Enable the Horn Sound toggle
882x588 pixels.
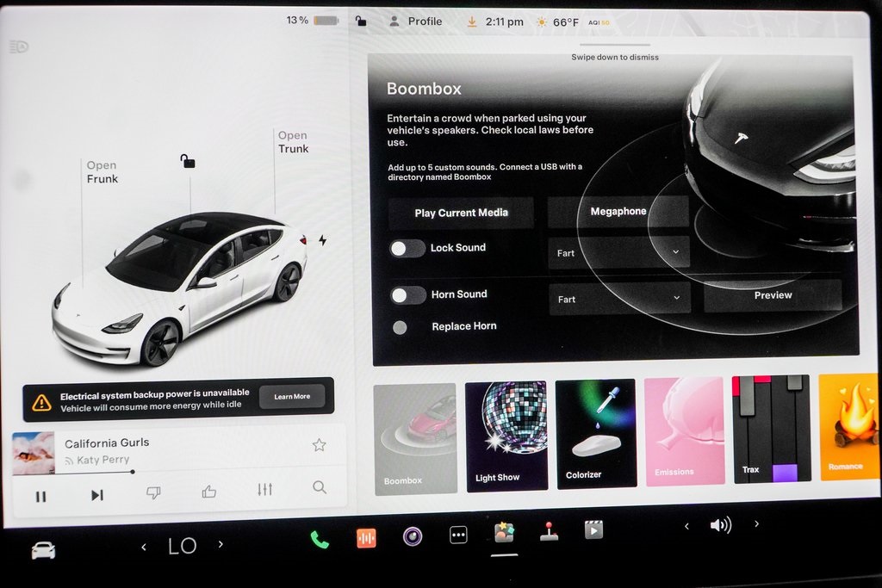[x=408, y=295]
